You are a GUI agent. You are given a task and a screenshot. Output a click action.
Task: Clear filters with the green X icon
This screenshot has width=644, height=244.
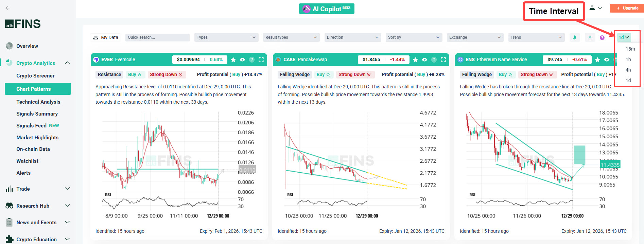tap(590, 37)
